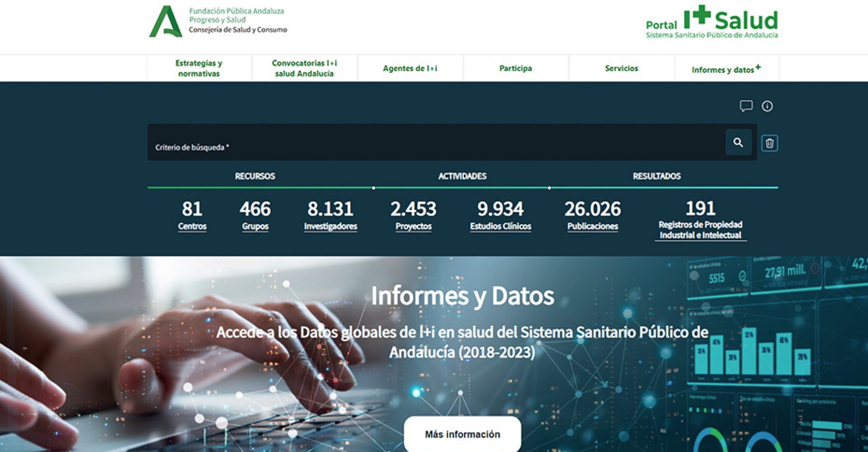Click the information circle icon
The width and height of the screenshot is (868, 452).
(x=767, y=106)
